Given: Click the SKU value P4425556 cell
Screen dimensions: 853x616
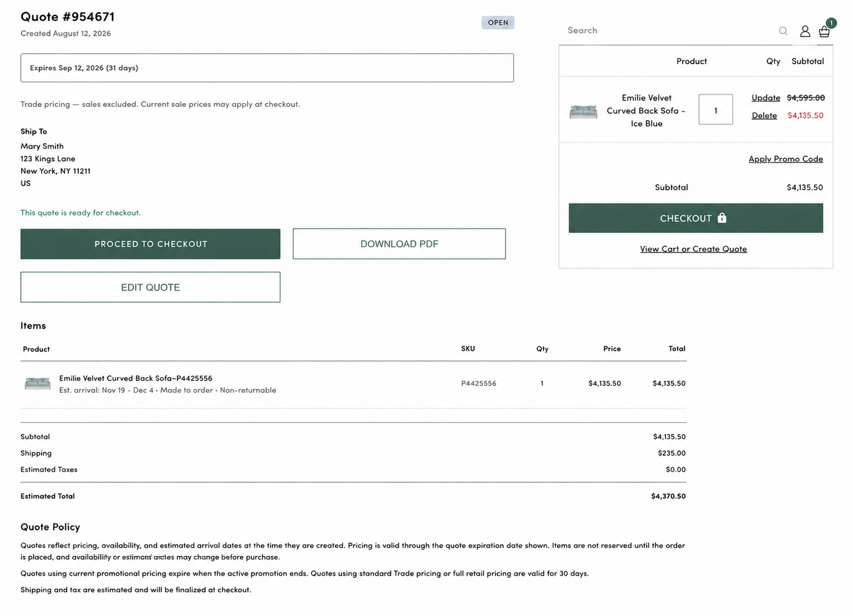Looking at the screenshot, I should 479,383.
